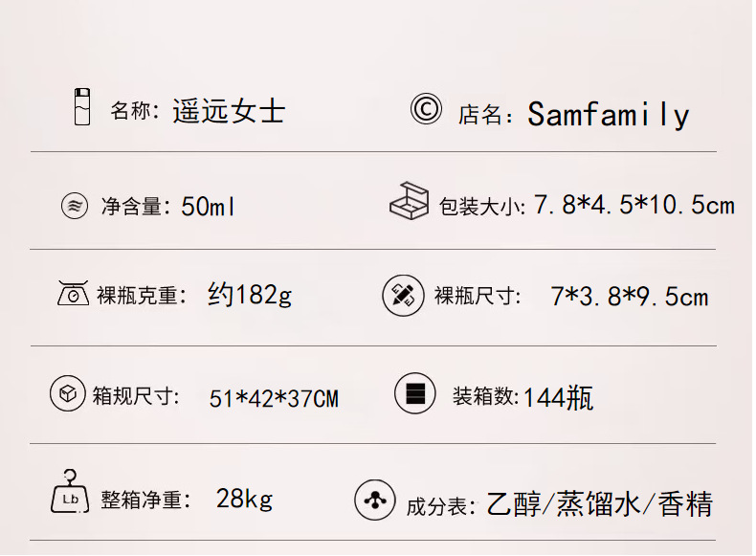Click the stacked lines icon beside 装箱数

(x=414, y=393)
